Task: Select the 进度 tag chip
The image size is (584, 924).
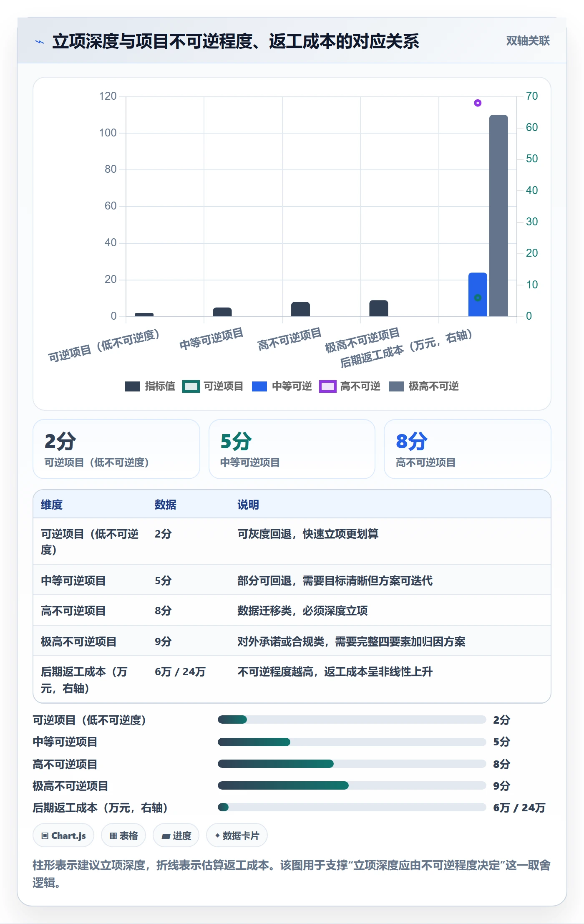Action: [176, 836]
